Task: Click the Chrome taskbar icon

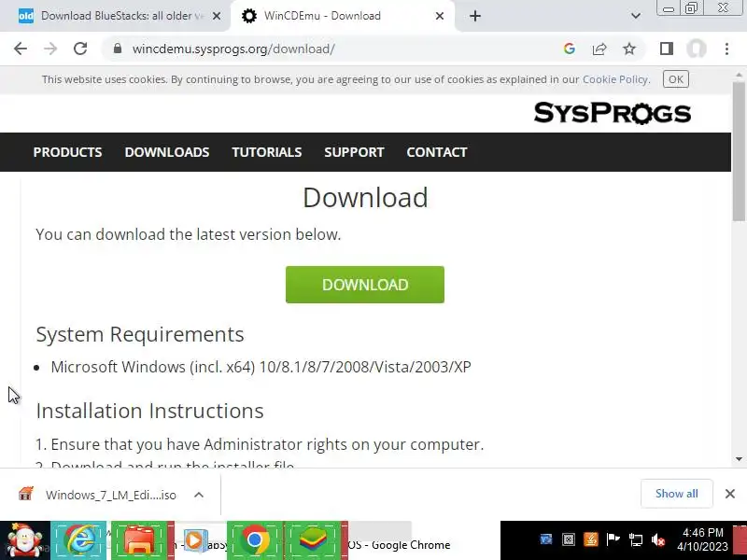Action: [x=255, y=540]
